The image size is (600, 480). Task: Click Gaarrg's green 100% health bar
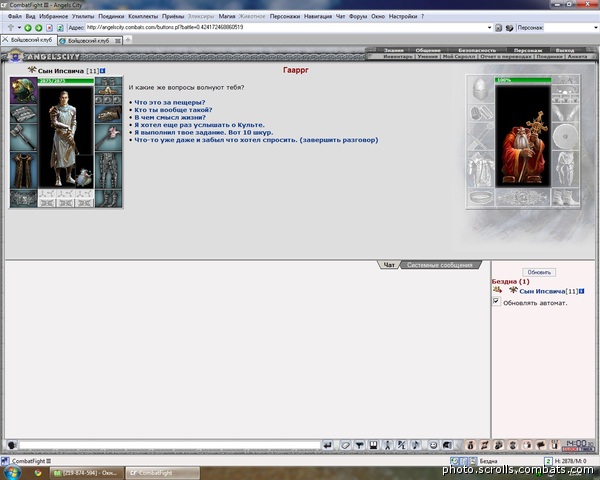[x=523, y=80]
